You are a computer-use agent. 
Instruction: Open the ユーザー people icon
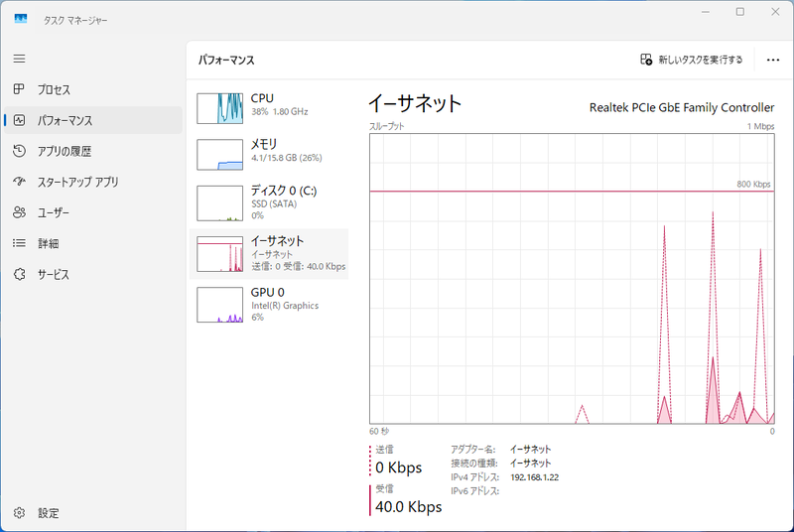pos(19,212)
